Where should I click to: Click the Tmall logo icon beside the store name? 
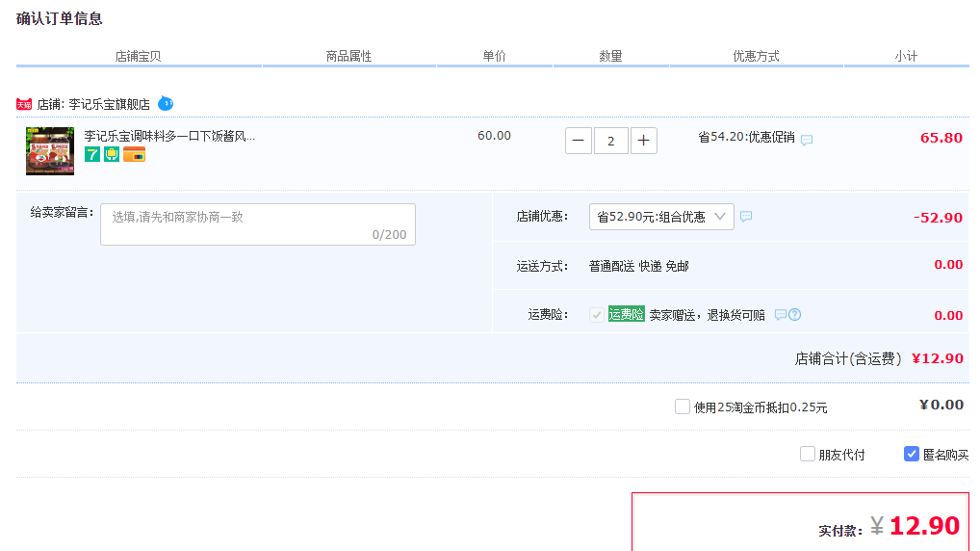tap(24, 104)
